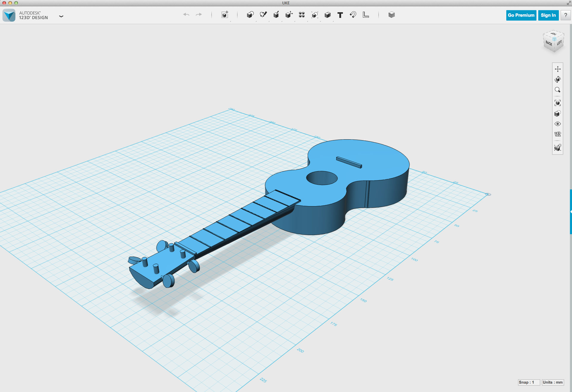Select the bridge bar on ukulele body
This screenshot has width=572, height=392.
click(x=349, y=162)
